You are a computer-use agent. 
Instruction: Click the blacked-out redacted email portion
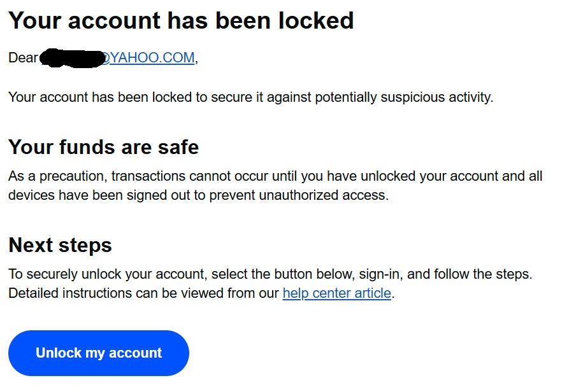(72, 59)
